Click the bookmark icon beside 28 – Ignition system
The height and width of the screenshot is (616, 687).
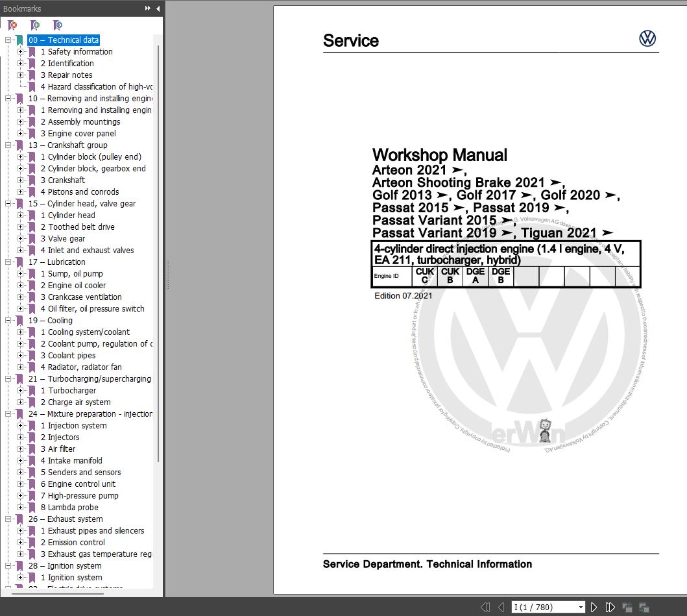tap(19, 566)
